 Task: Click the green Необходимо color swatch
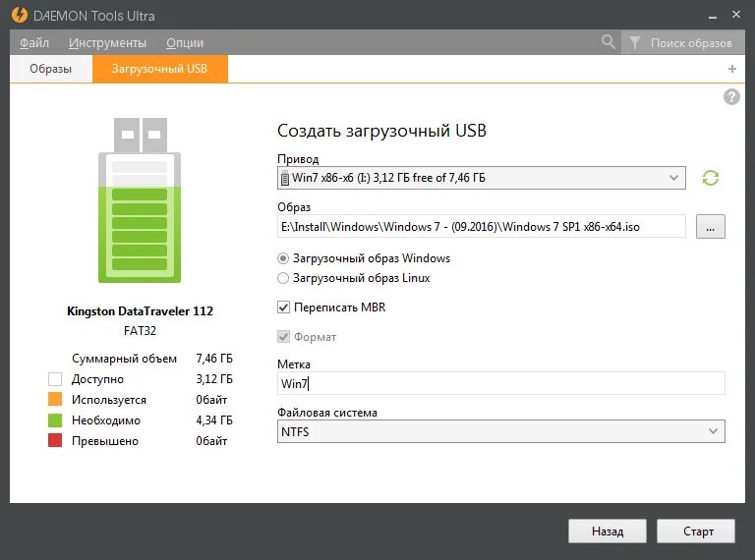tap(55, 420)
